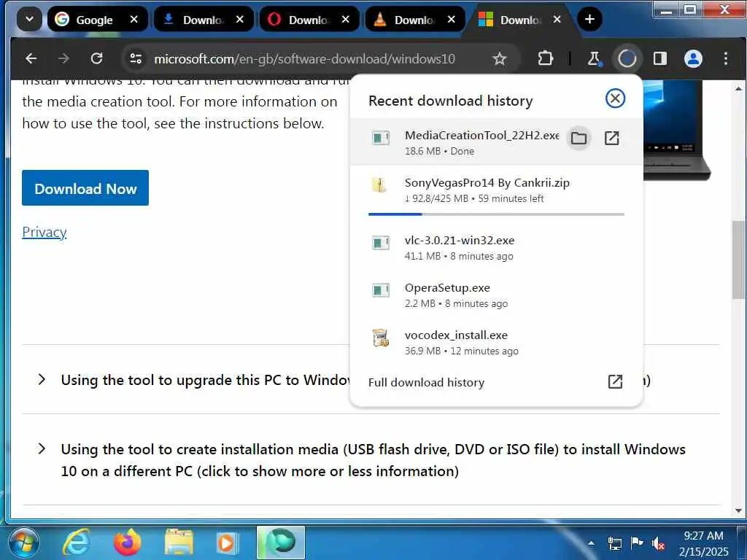The height and width of the screenshot is (560, 747).
Task: Select vlc-3.0.21-win32.exe download entry
Action: (x=496, y=248)
